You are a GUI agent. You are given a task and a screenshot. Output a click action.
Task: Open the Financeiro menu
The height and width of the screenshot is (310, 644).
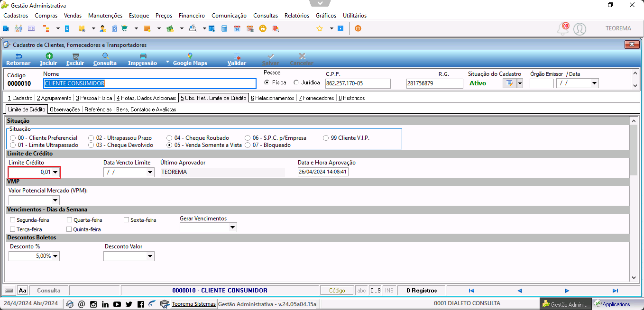192,16
